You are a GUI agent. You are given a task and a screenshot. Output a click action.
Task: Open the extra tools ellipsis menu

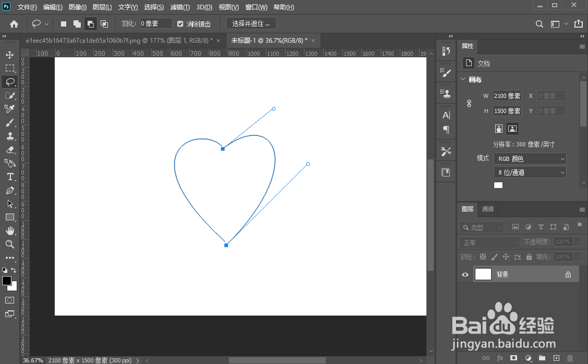tap(10, 258)
